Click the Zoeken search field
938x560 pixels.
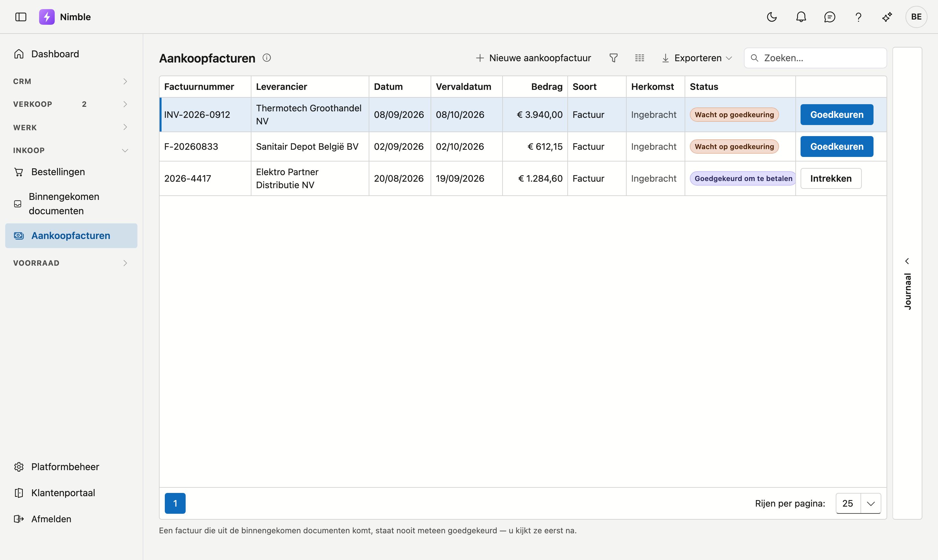click(x=815, y=58)
